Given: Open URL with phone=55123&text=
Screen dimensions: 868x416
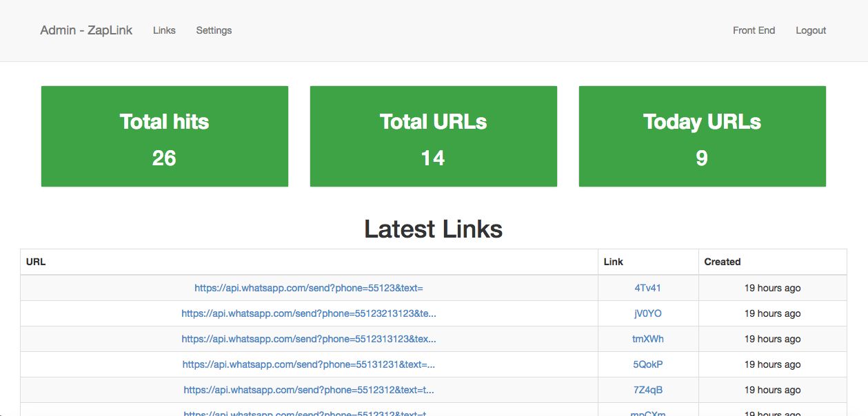Looking at the screenshot, I should click(309, 288).
